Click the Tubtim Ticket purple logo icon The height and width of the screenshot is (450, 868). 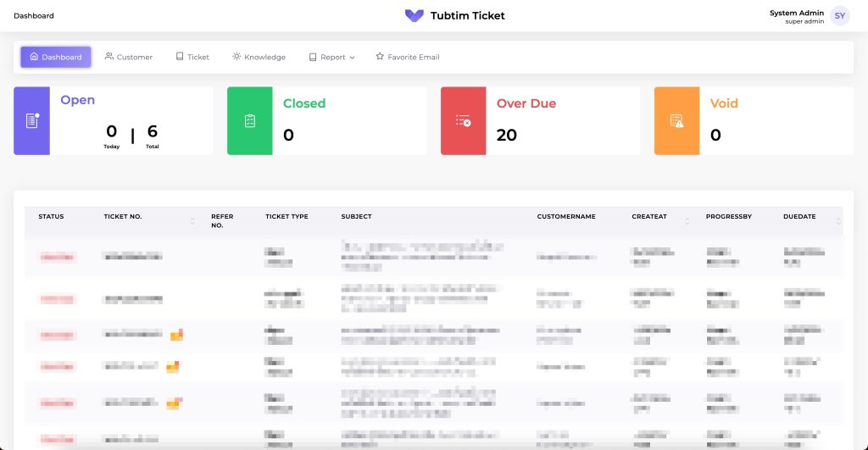point(414,15)
